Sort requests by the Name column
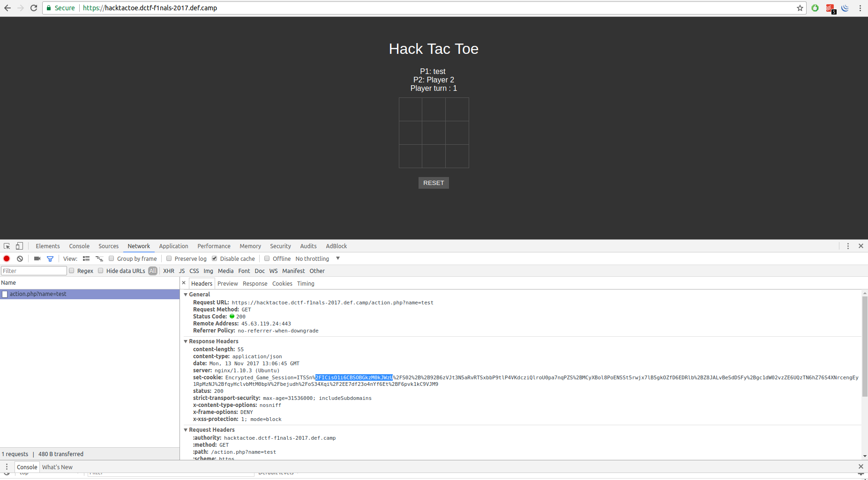 coord(90,283)
